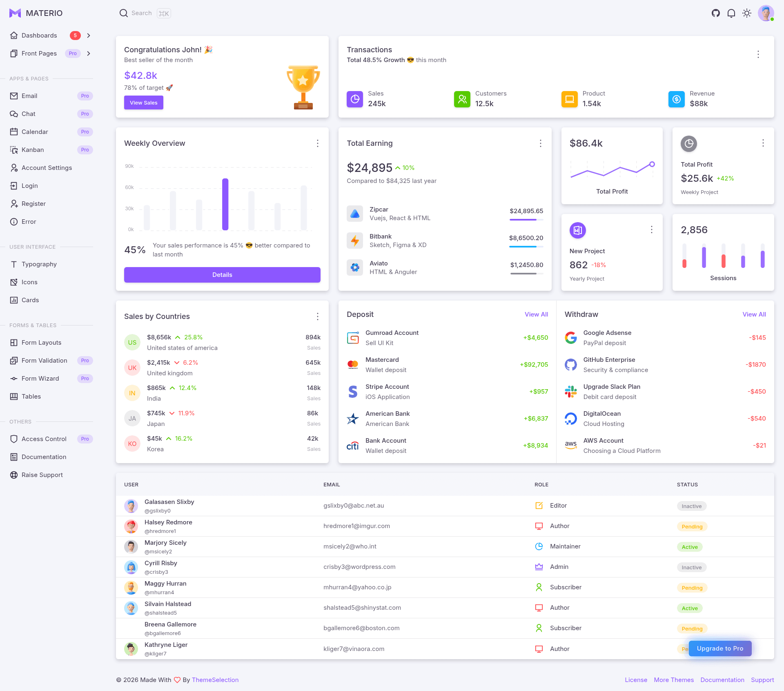The image size is (784, 691).
Task: Click the US country avatar
Action: [x=132, y=343]
